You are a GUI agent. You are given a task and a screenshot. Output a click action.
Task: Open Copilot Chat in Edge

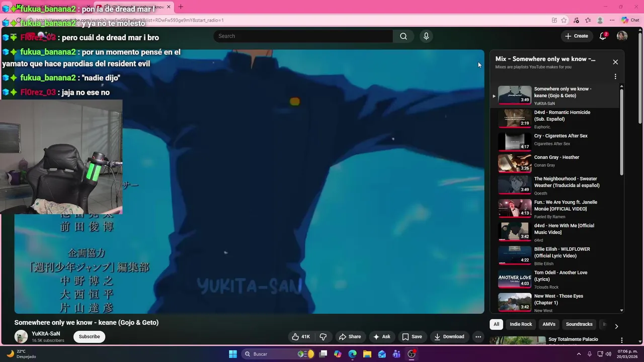630,20
